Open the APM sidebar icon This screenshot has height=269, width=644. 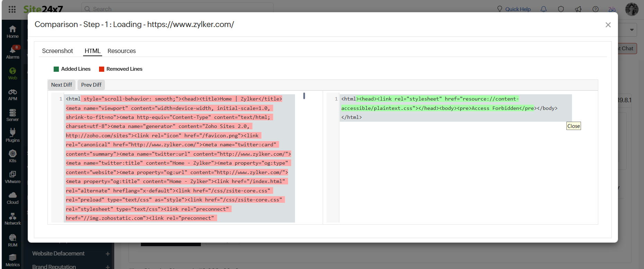click(12, 94)
